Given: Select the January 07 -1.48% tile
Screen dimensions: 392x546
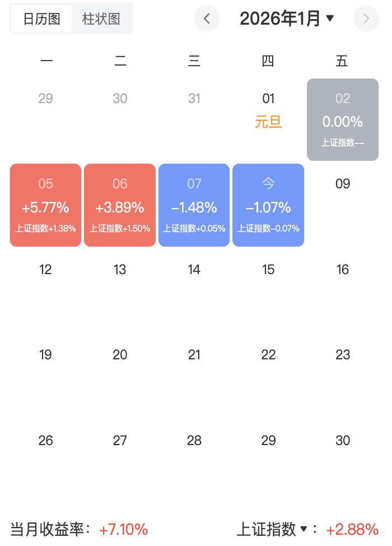Looking at the screenshot, I should coord(194,205).
